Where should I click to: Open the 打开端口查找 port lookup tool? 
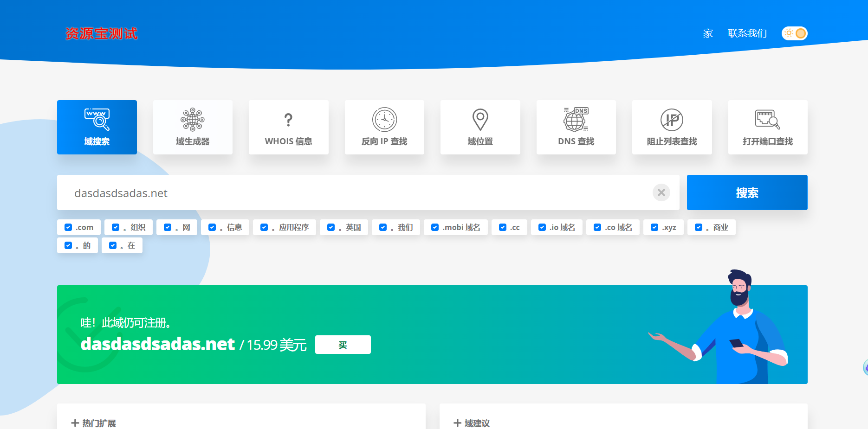pos(768,127)
